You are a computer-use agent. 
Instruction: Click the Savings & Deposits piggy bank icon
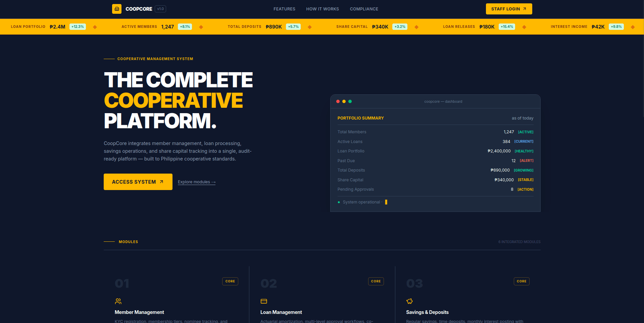click(x=409, y=301)
